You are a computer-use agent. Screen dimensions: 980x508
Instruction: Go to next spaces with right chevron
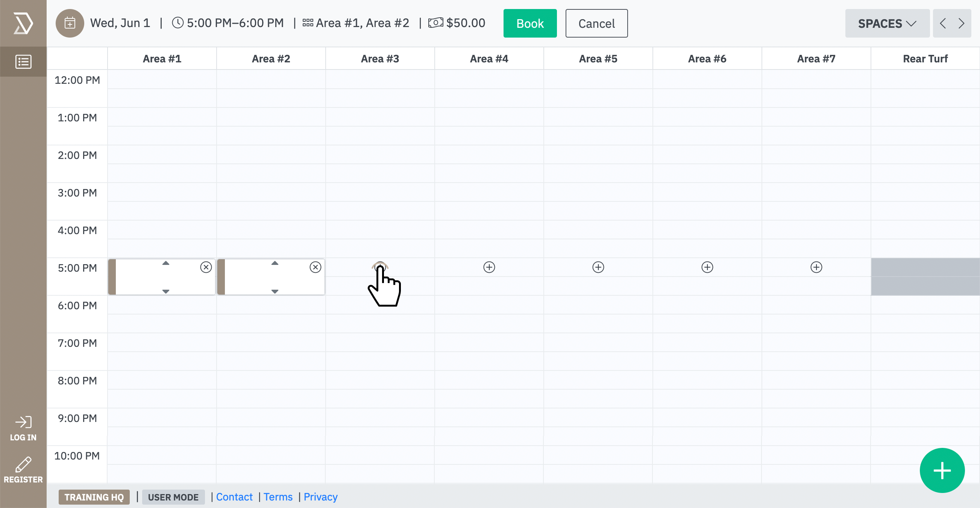coord(961,23)
